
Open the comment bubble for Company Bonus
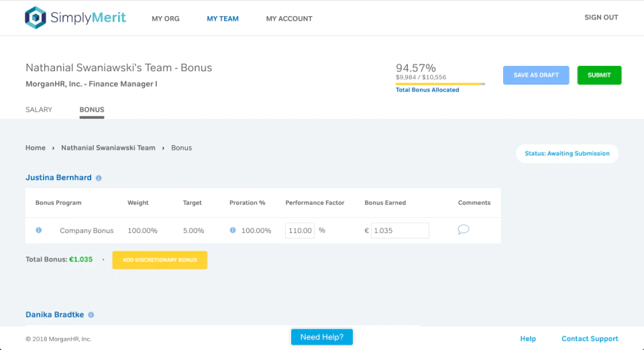point(464,230)
